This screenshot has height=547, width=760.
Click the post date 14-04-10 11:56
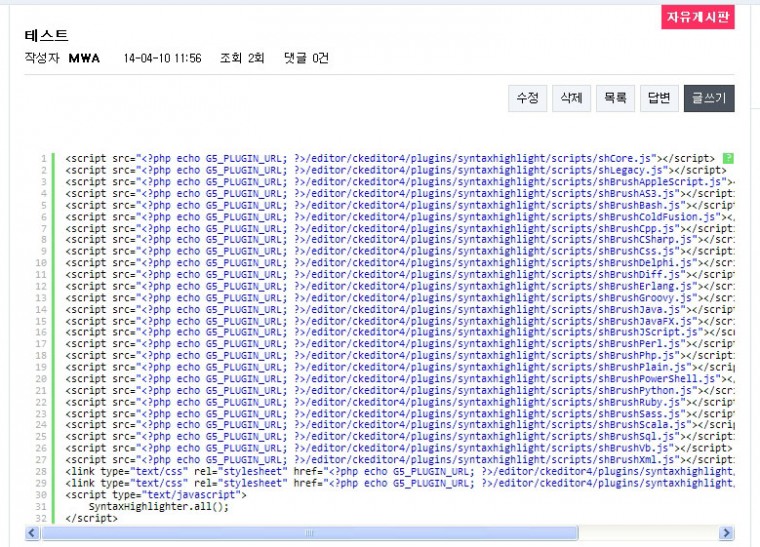pyautogui.click(x=162, y=58)
